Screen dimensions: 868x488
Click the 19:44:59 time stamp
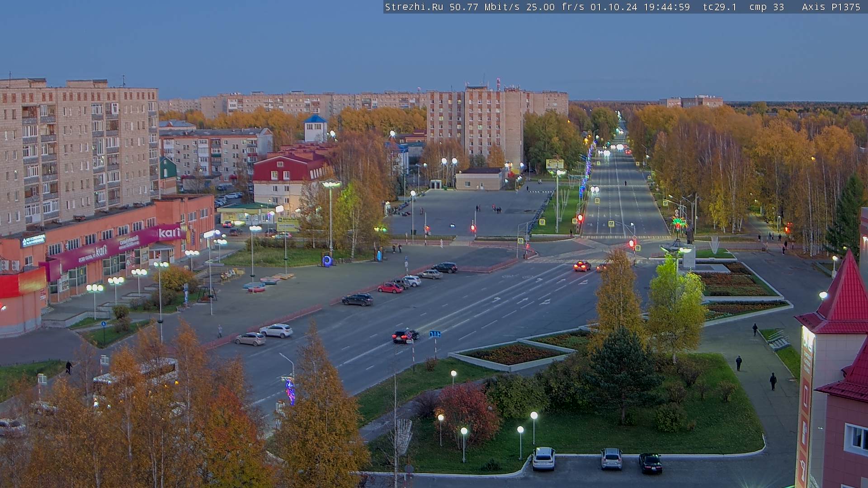coord(666,7)
